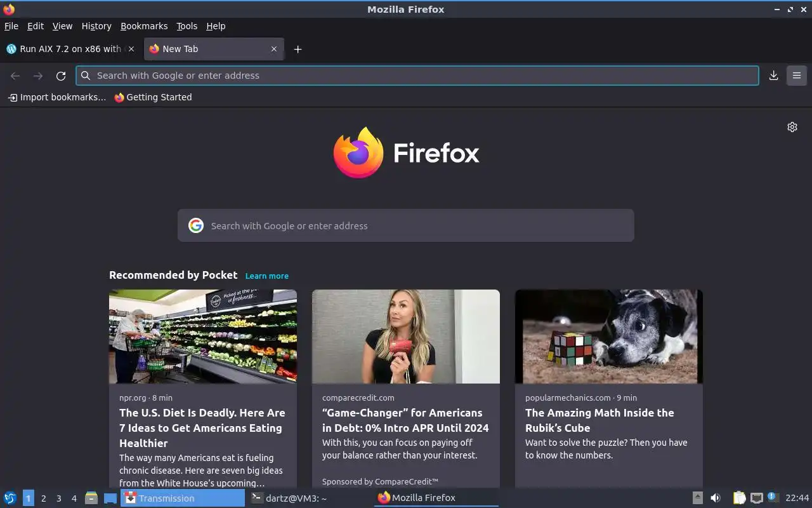The width and height of the screenshot is (812, 508).
Task: Open the Game-Changer for Americans in Debt headline
Action: tap(405, 420)
